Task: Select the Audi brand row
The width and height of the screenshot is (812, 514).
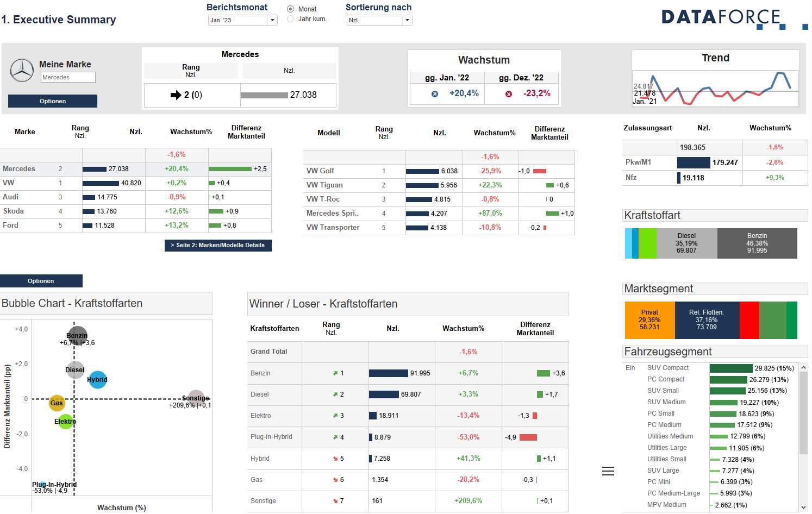Action: tap(136, 197)
